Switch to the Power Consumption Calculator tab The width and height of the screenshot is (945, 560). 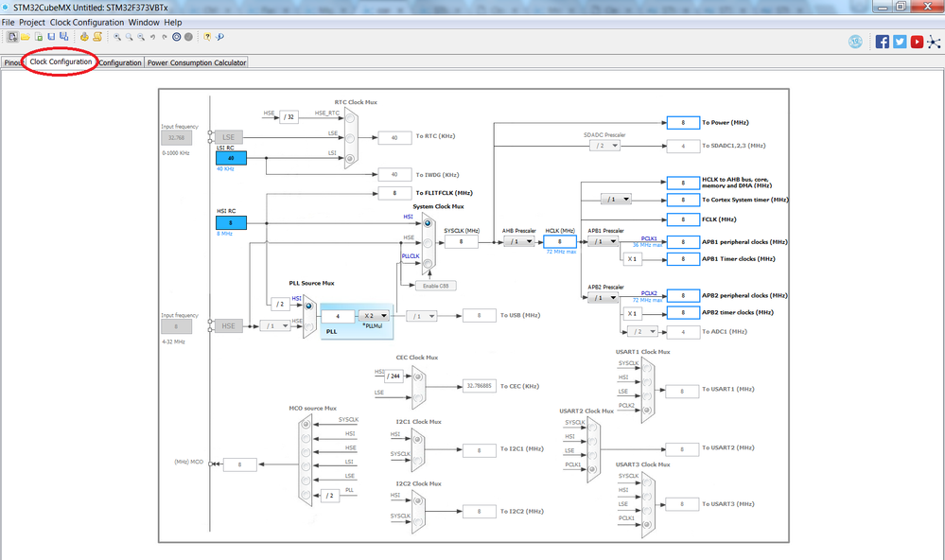(x=197, y=62)
